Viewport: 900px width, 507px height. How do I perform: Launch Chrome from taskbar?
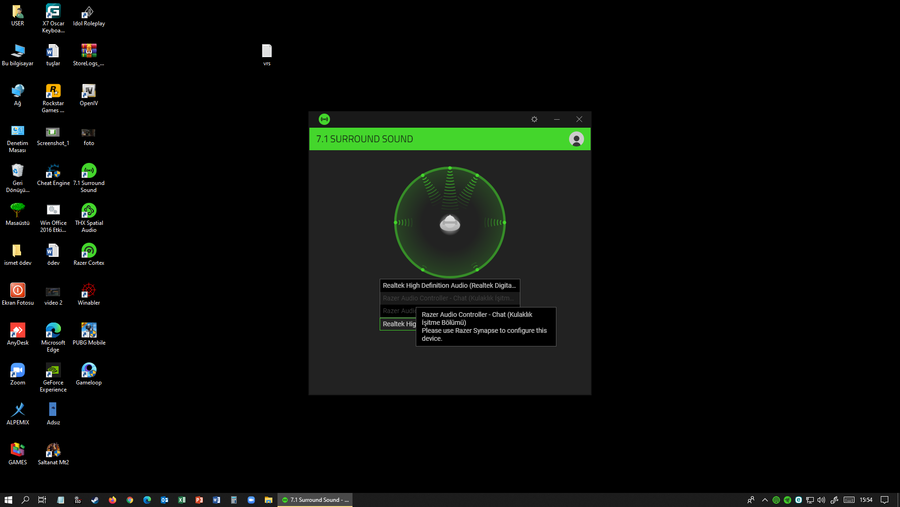tap(130, 500)
